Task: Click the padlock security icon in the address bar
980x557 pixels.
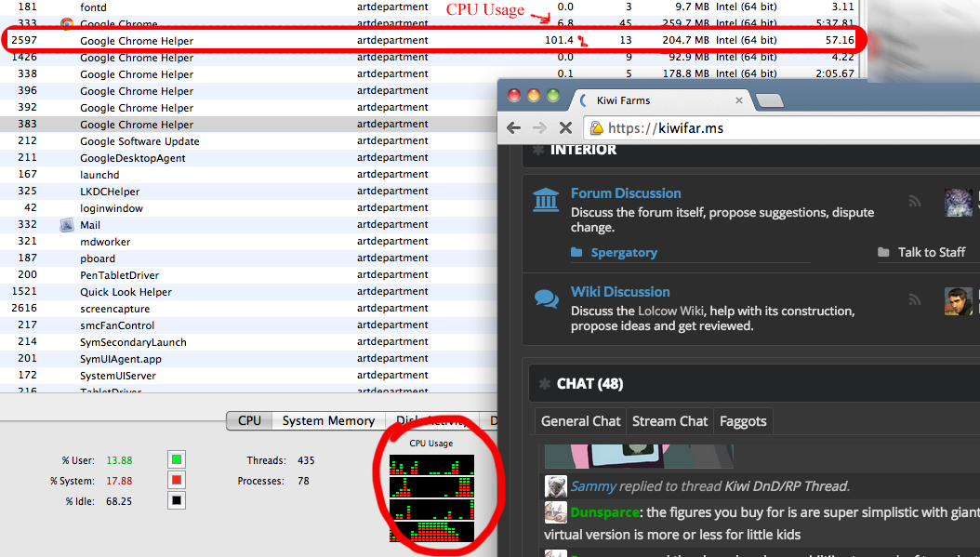Action: pos(597,128)
